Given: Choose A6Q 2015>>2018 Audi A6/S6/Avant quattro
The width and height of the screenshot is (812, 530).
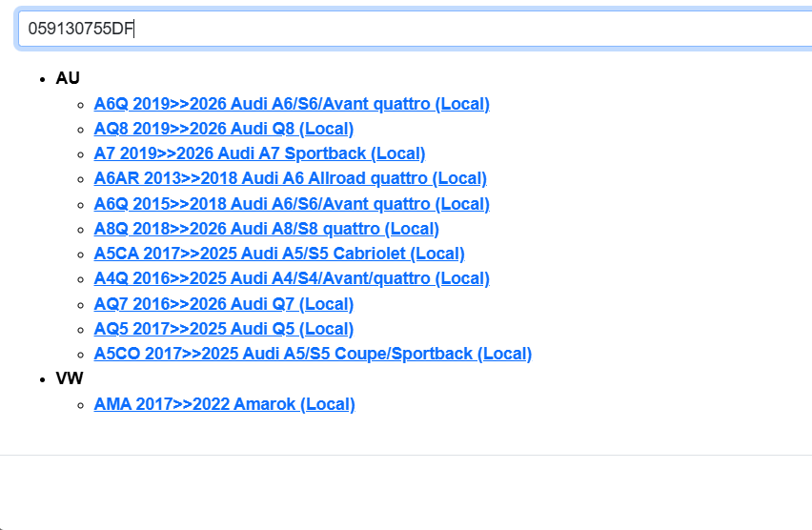Looking at the screenshot, I should pos(291,204).
